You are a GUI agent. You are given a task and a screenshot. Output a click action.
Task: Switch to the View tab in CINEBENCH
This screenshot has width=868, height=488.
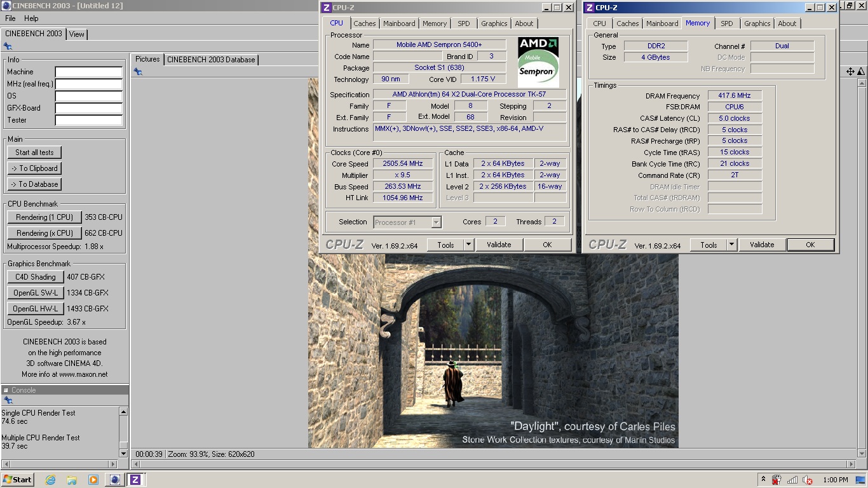pyautogui.click(x=77, y=34)
